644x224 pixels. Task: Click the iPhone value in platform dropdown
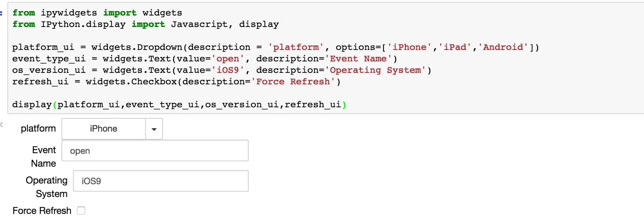coord(103,129)
